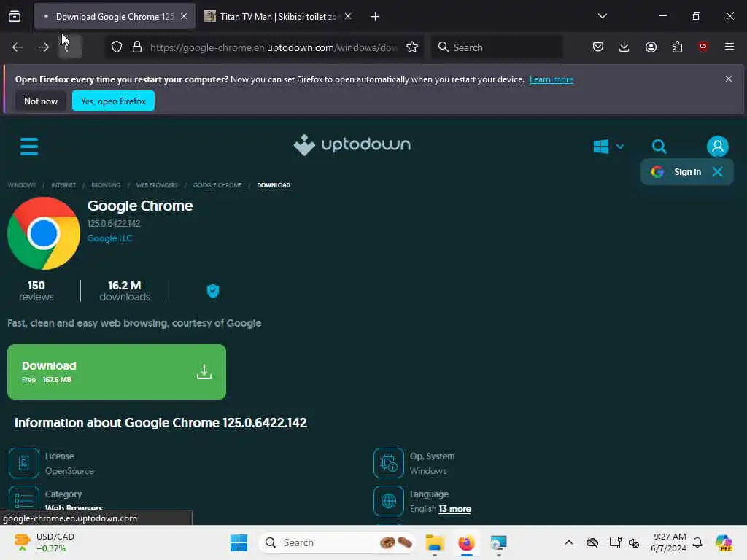
Task: Show hidden system tray icons
Action: (x=569, y=542)
